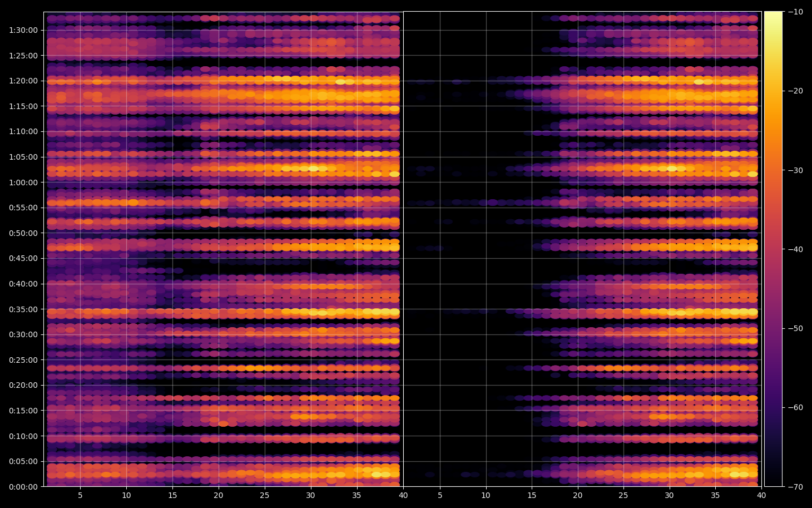Click the 1:30:00 y-axis time label
This screenshot has width=812, height=508.
tap(23, 30)
